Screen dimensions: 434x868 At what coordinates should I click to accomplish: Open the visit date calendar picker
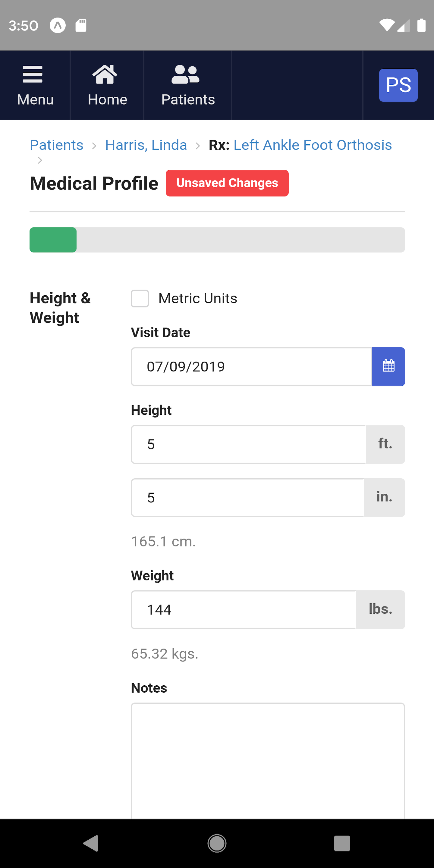tap(388, 366)
